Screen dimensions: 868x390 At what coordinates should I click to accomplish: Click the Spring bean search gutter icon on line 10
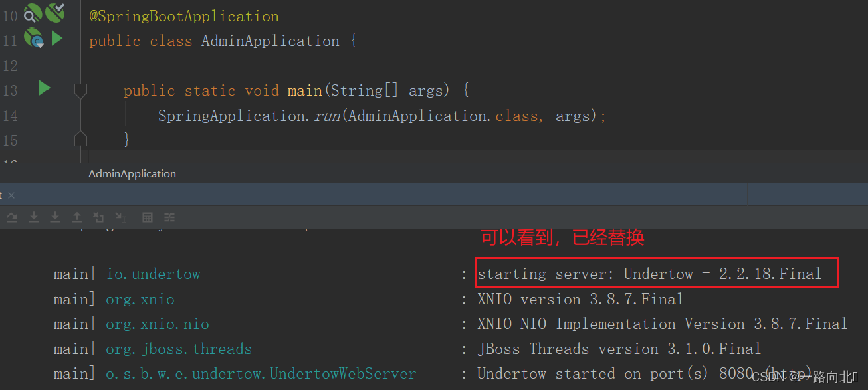[x=33, y=13]
